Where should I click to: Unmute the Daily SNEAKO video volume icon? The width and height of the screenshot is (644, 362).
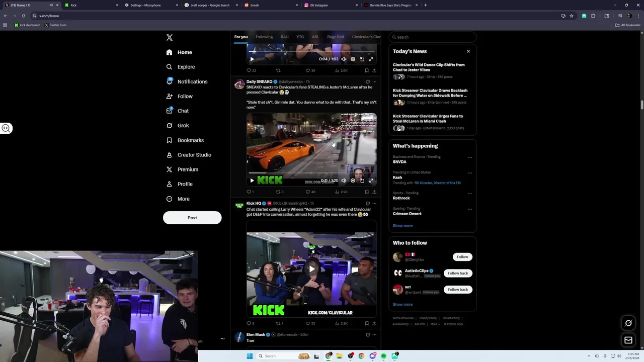(344, 180)
